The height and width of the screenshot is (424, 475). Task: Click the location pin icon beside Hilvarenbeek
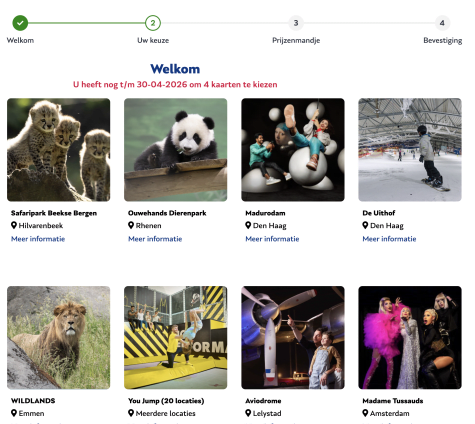point(14,225)
